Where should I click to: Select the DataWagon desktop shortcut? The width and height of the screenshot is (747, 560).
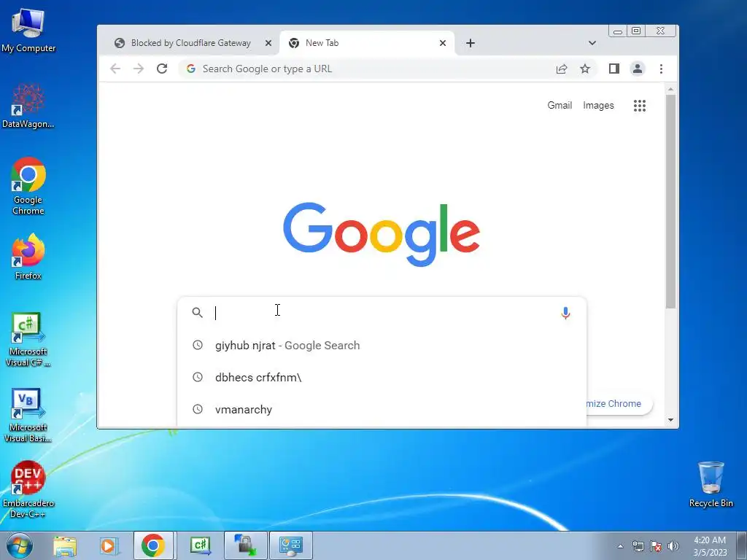(28, 106)
